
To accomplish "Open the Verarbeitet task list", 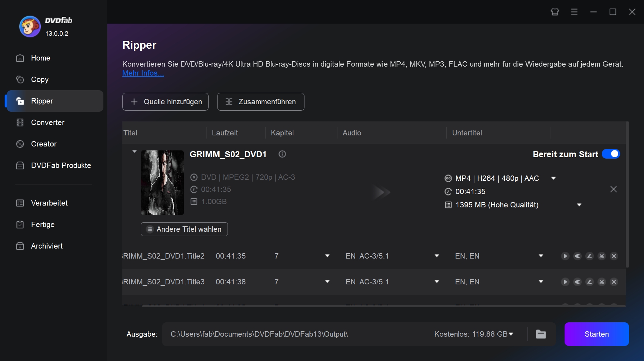I will coord(55,203).
